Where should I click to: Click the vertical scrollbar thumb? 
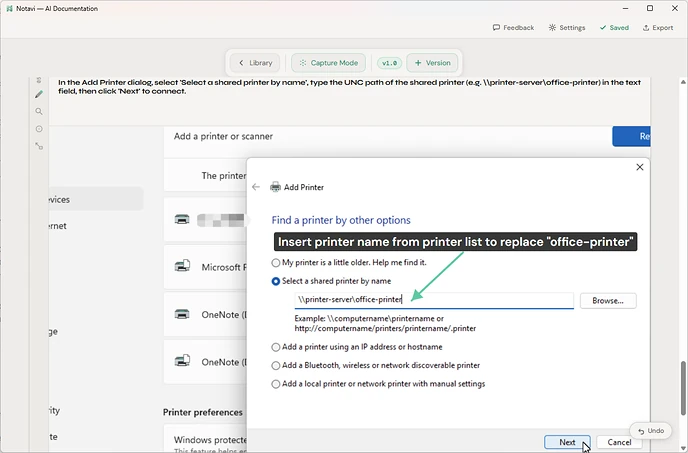[x=683, y=388]
